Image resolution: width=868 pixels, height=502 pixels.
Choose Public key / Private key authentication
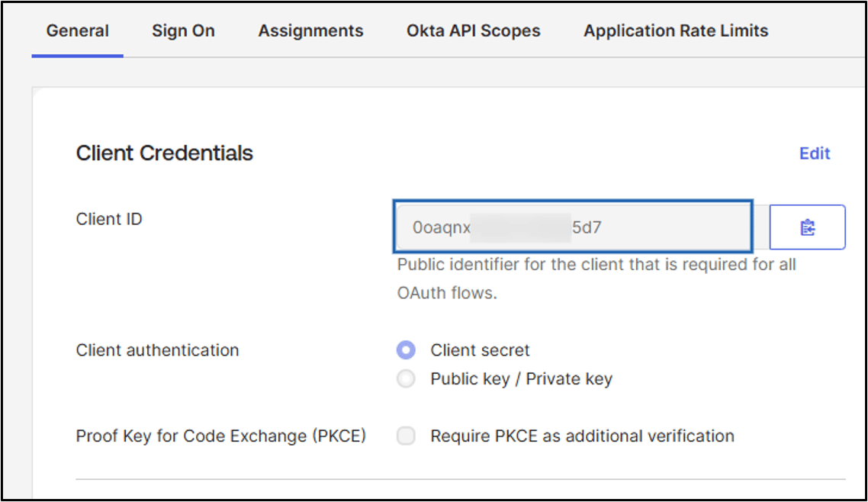406,378
